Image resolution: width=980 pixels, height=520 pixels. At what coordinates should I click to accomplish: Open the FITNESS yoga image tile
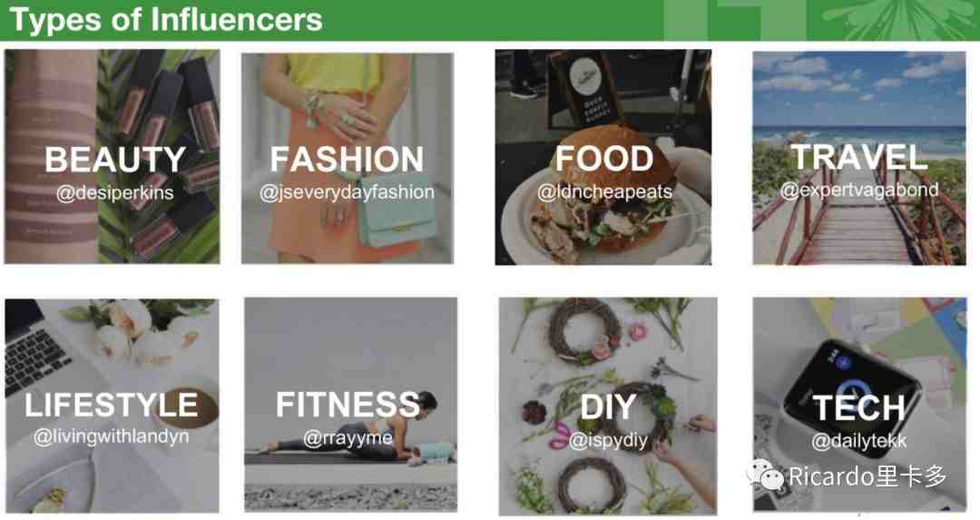click(x=350, y=405)
